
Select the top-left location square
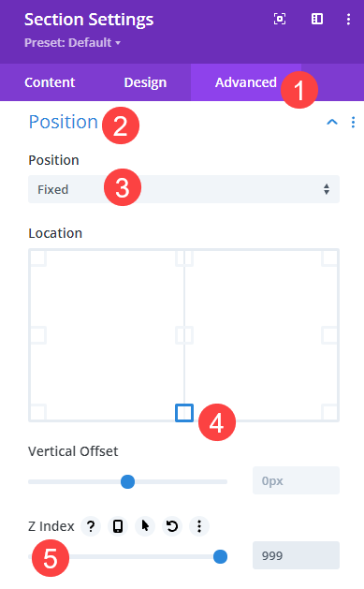[37, 258]
